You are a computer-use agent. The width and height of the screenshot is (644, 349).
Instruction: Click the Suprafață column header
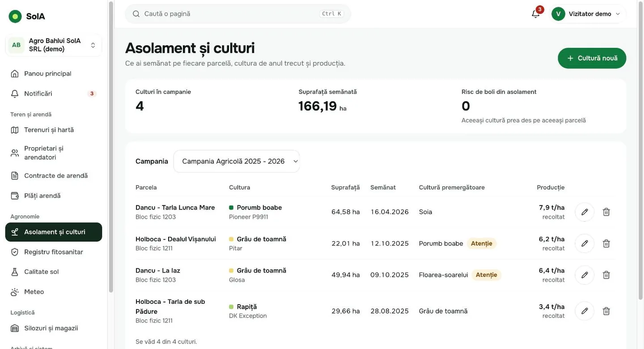(x=345, y=187)
